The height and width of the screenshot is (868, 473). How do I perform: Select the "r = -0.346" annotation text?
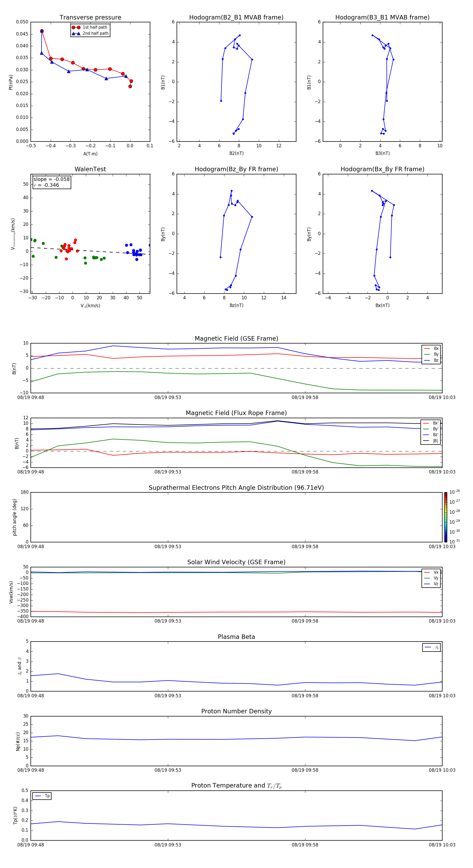47,185
